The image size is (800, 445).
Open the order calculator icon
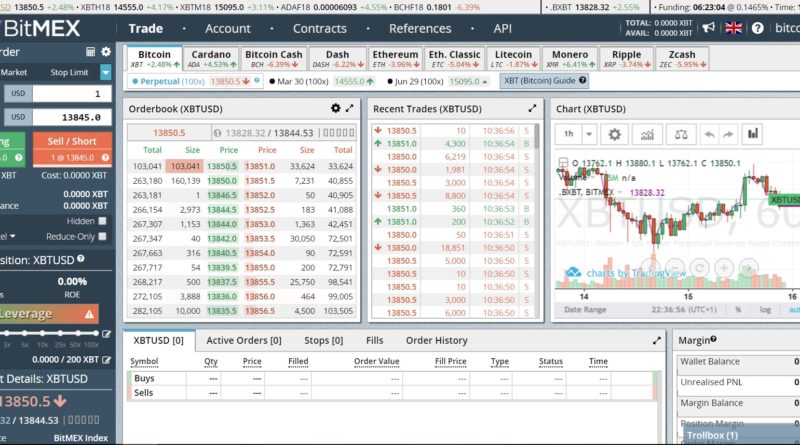point(90,52)
